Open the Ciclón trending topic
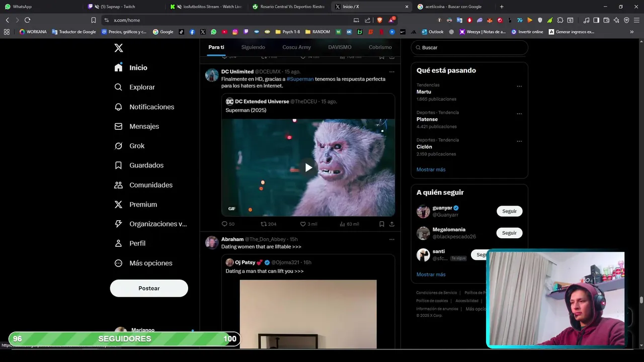The image size is (644, 362). (x=424, y=147)
